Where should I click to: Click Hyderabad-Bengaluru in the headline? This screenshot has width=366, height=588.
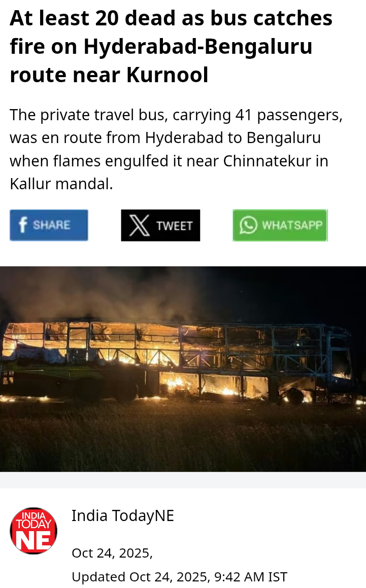click(198, 47)
